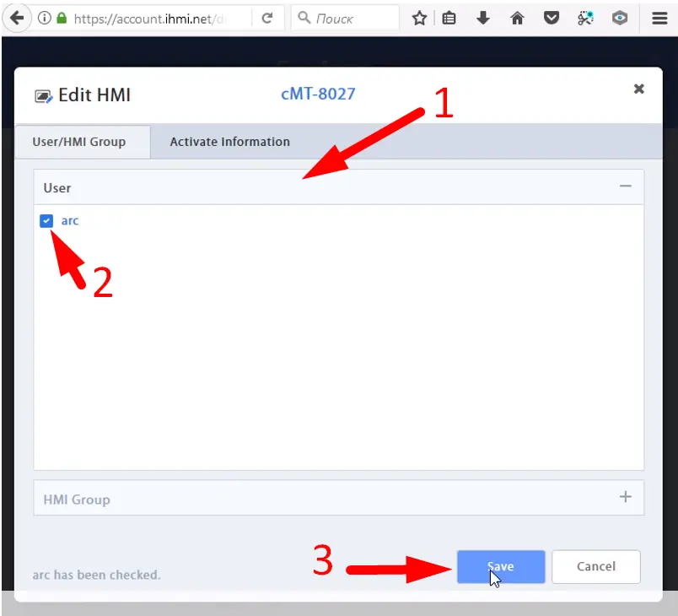Open the bookmarks list icon
Image resolution: width=678 pixels, height=616 pixels.
click(449, 19)
